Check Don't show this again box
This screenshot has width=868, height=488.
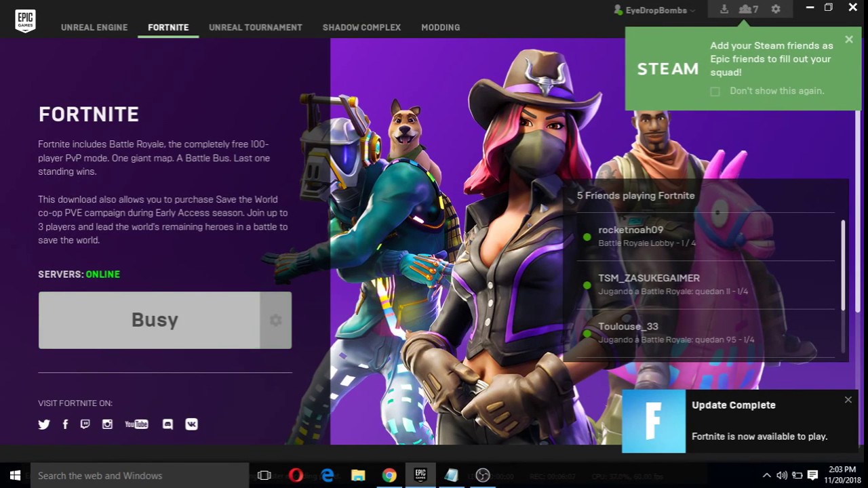point(715,91)
